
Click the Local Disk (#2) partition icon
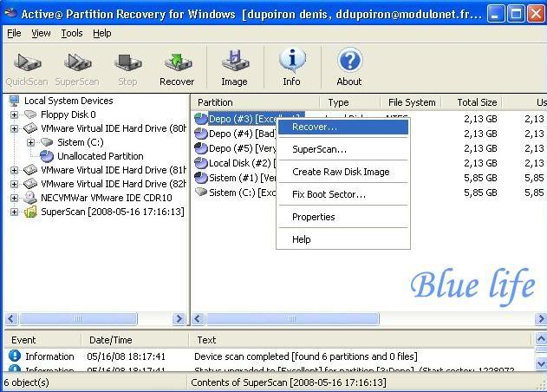click(x=201, y=163)
